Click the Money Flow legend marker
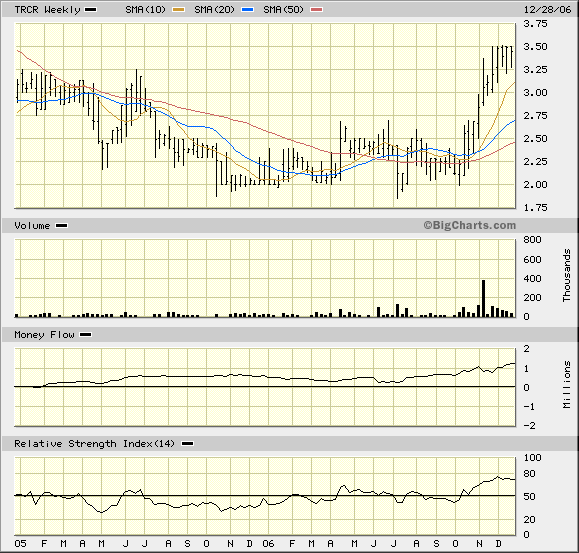Screen dimensions: 579x553 point(86,334)
